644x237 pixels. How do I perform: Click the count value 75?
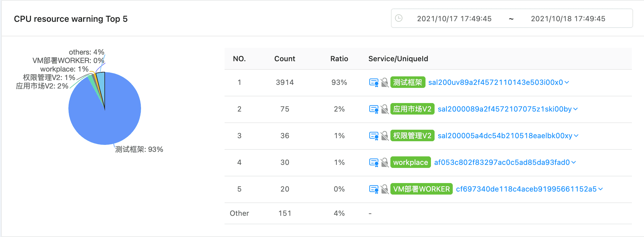[285, 109]
